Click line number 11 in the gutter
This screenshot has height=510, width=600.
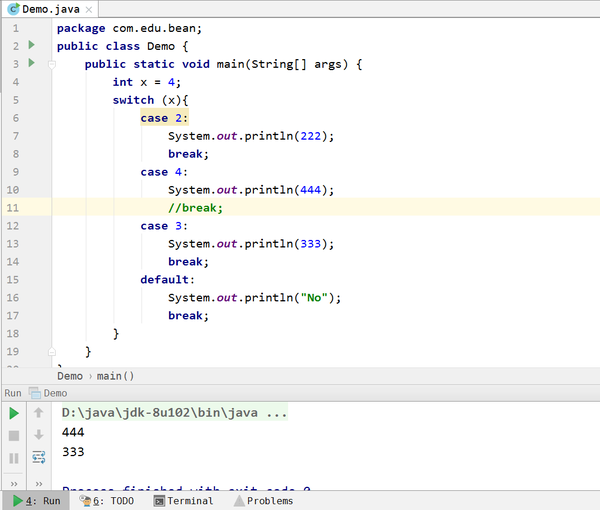coord(13,208)
